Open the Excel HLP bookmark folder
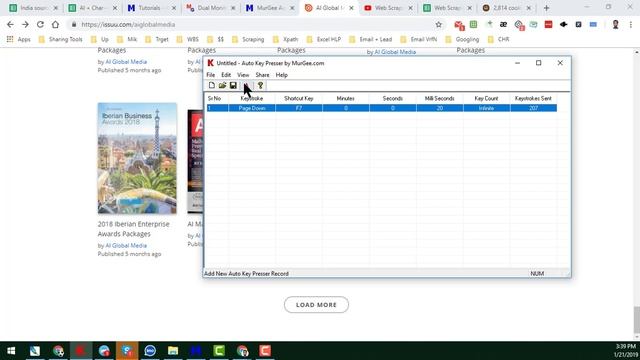This screenshot has width=640, height=360. pyautogui.click(x=324, y=39)
